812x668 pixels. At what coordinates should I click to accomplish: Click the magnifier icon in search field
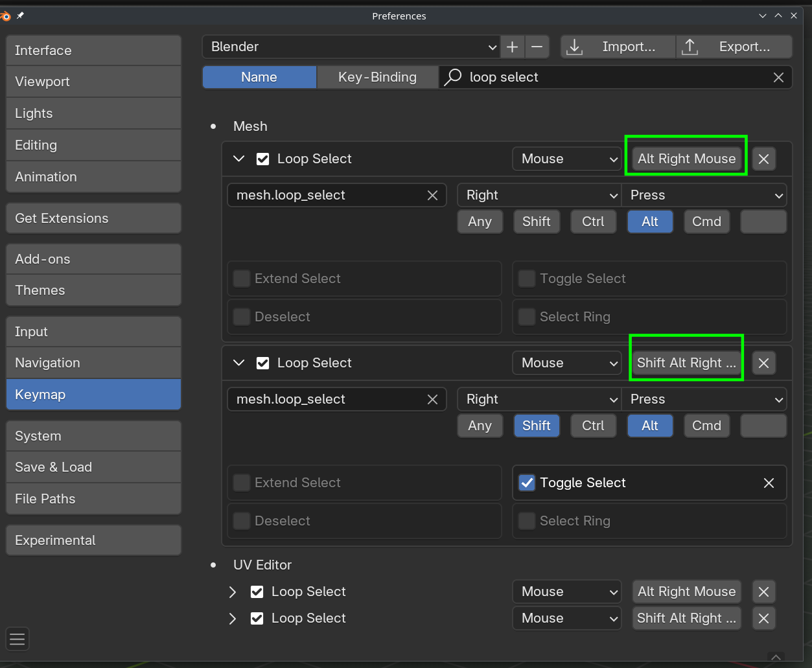click(454, 77)
